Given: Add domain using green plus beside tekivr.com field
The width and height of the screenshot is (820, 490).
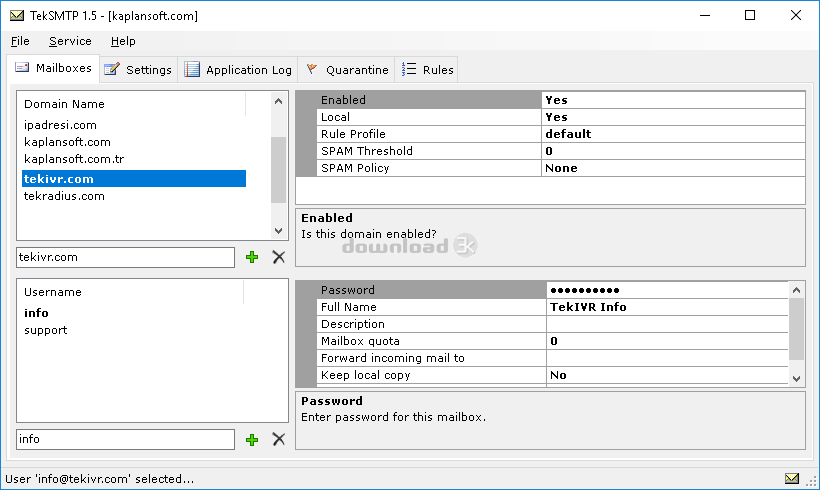Looking at the screenshot, I should (252, 257).
